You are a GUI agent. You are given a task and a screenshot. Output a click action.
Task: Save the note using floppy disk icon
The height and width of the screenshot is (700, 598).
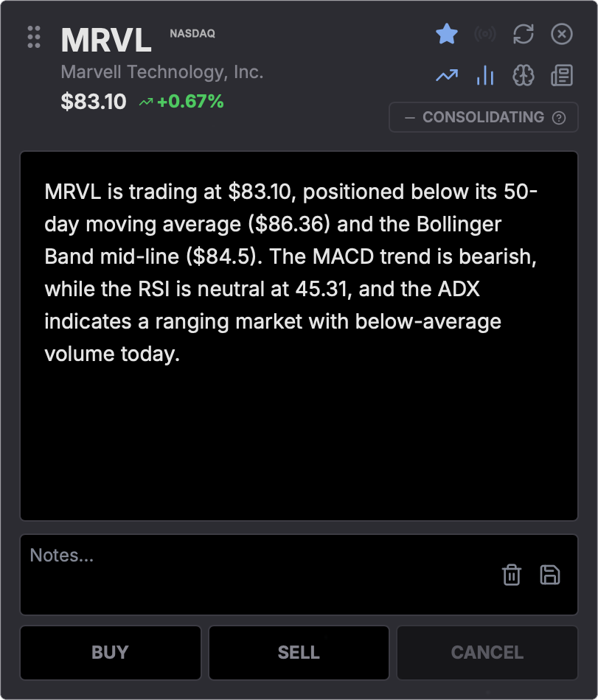550,575
